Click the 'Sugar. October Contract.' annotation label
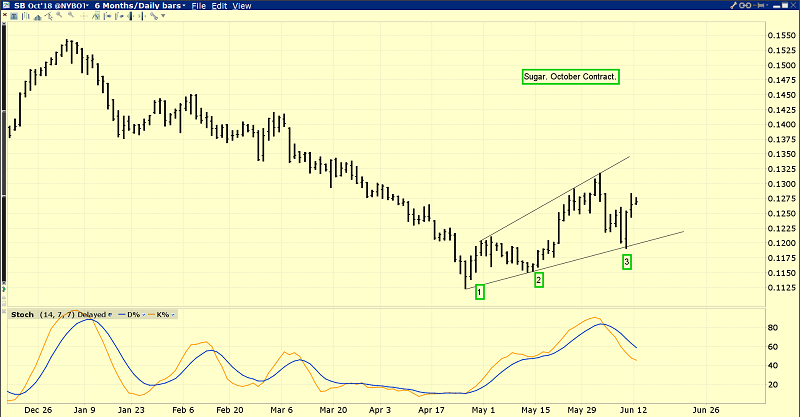The width and height of the screenshot is (800, 417). click(570, 77)
